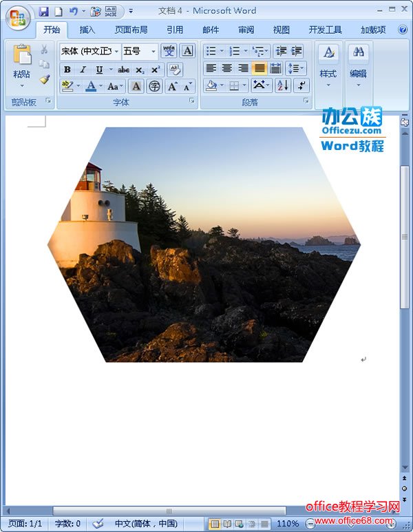This screenshot has height=532, width=413.
Task: Apply bullet list
Action: (x=211, y=51)
